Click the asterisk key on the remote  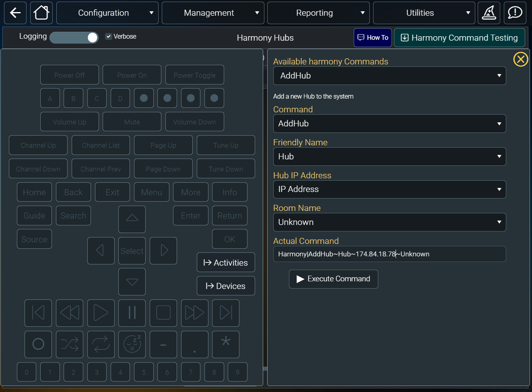coord(226,345)
